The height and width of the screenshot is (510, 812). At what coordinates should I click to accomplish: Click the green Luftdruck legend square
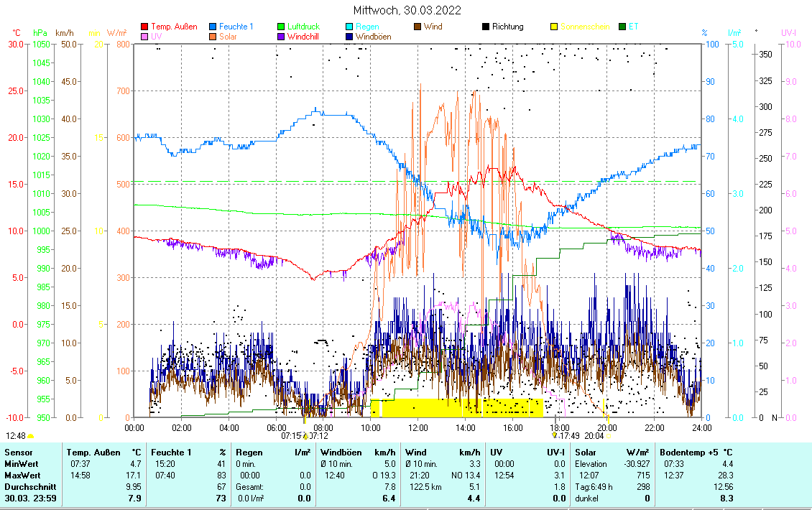pyautogui.click(x=282, y=27)
